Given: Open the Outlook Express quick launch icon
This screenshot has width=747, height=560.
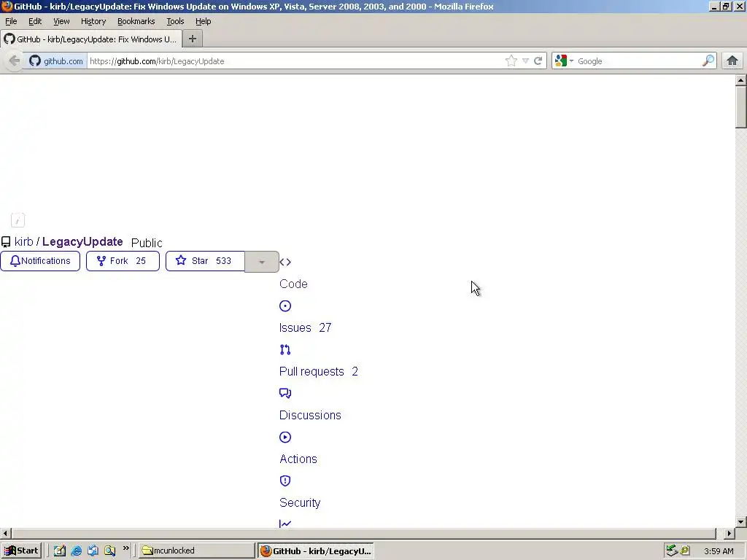Looking at the screenshot, I should (93, 551).
